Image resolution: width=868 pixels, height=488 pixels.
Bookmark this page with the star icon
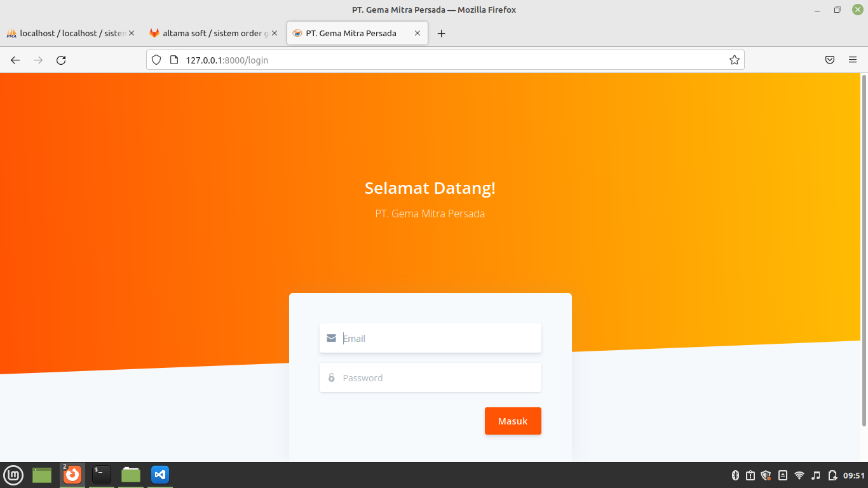(735, 60)
